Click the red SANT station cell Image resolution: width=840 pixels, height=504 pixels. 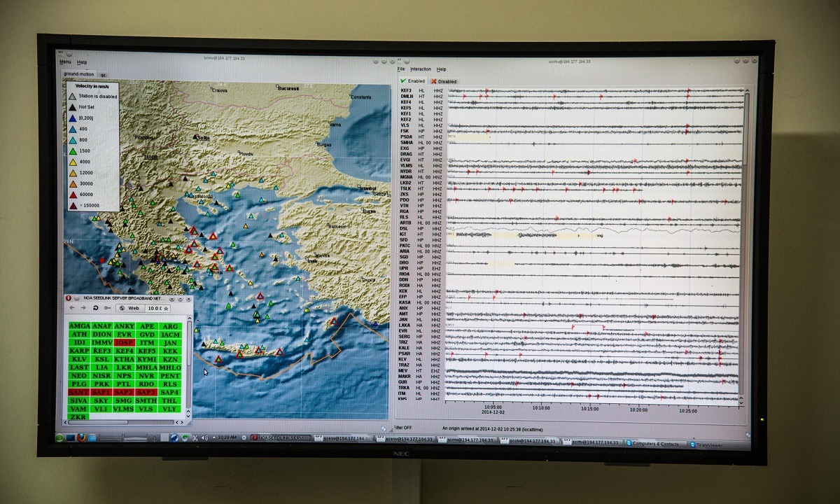click(79, 393)
